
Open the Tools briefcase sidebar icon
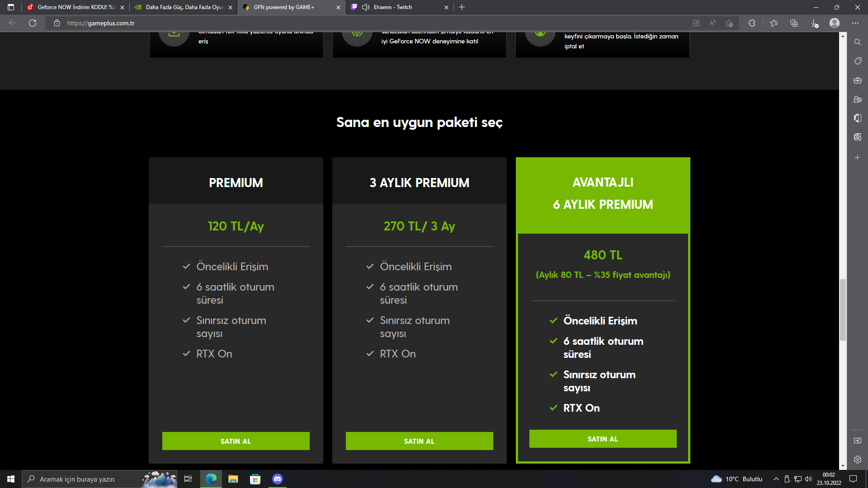pyautogui.click(x=857, y=80)
